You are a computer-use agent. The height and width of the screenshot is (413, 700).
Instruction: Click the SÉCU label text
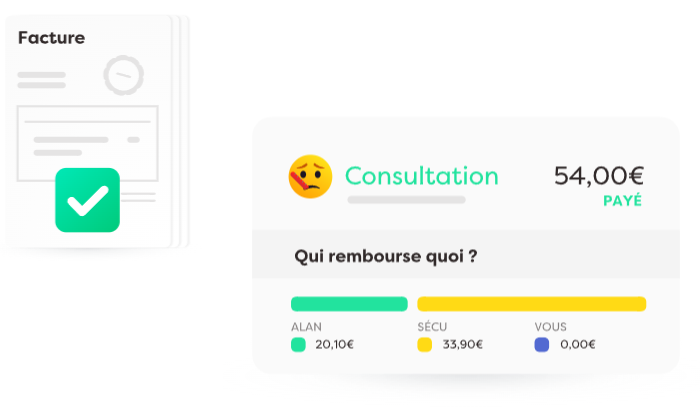pyautogui.click(x=432, y=326)
